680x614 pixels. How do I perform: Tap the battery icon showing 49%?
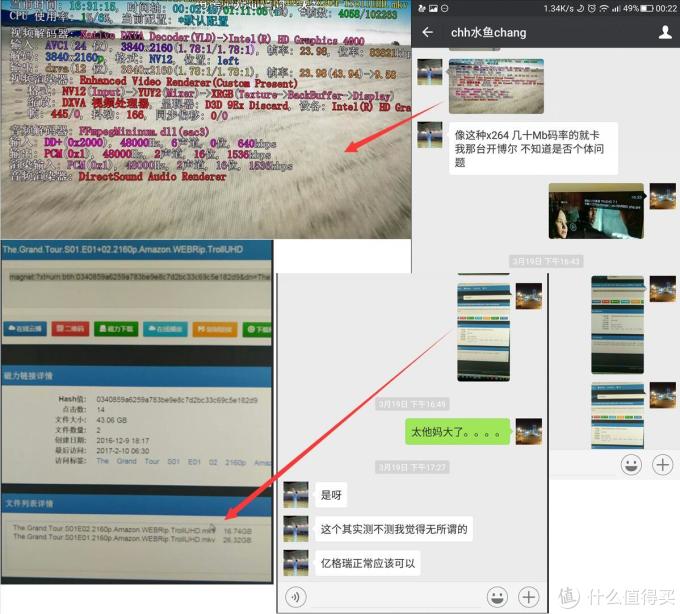coord(647,8)
